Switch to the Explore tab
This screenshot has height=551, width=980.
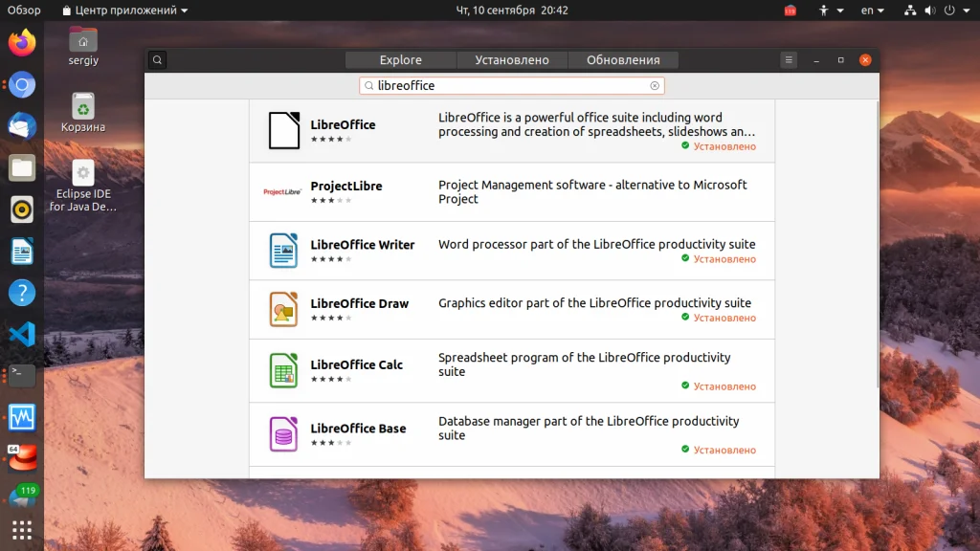click(401, 60)
